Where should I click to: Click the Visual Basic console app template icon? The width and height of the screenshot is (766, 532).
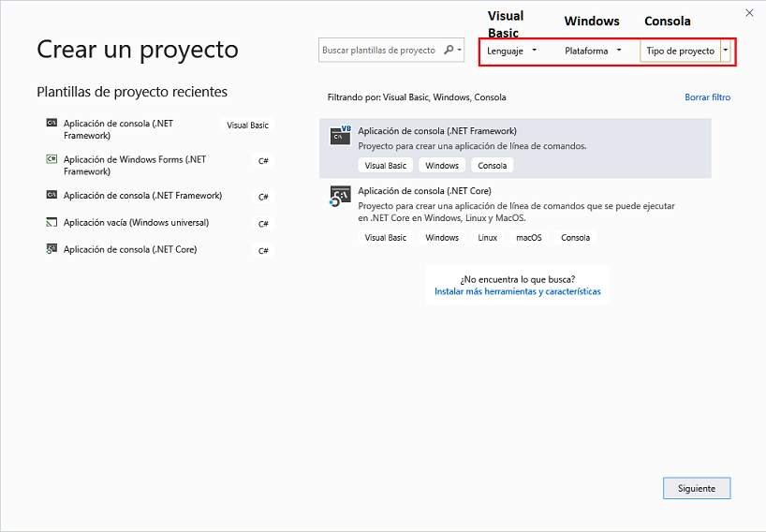pos(340,137)
